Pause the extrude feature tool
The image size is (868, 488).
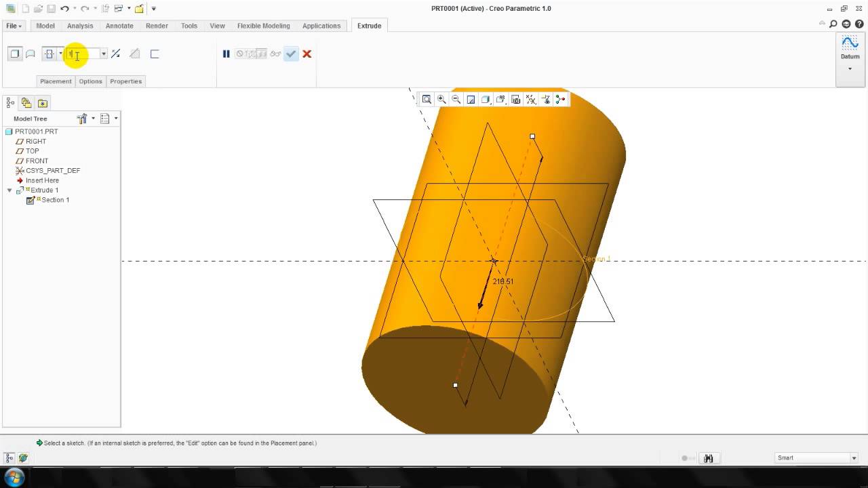pyautogui.click(x=226, y=54)
